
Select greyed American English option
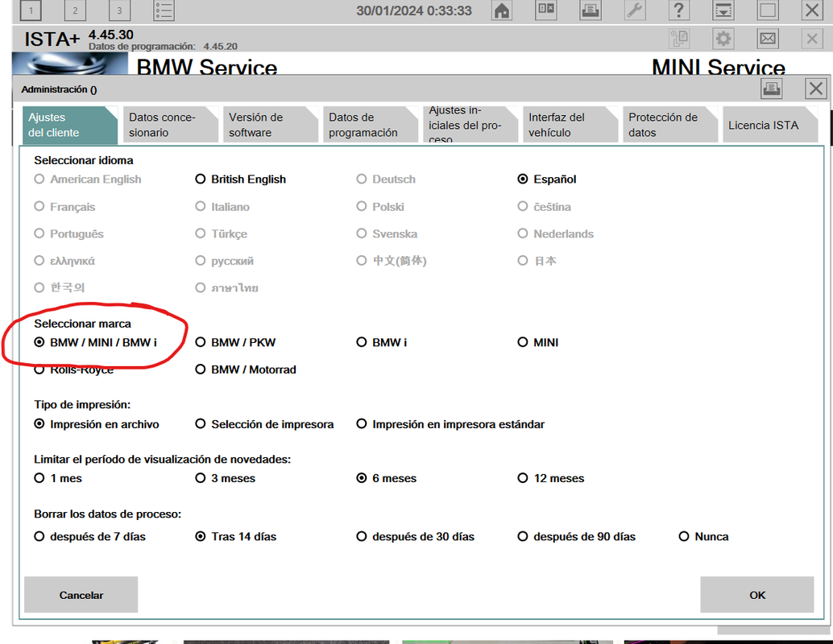(x=88, y=179)
